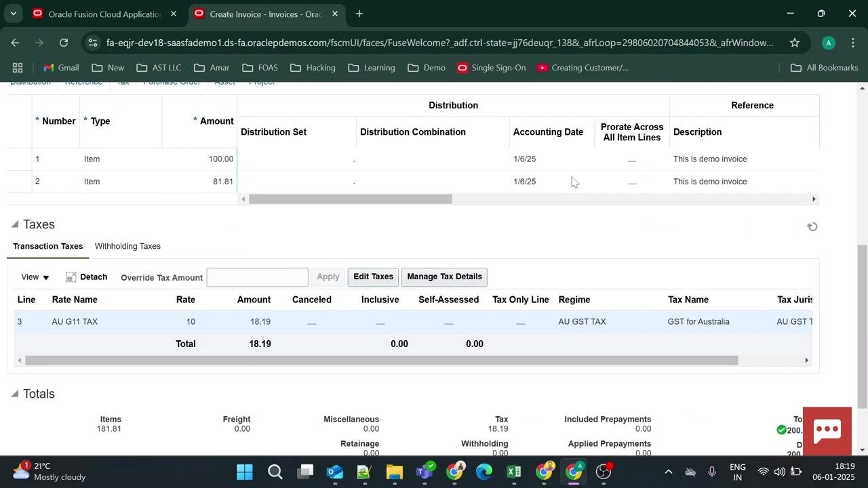Open Windows taskbar search
The width and height of the screenshot is (868, 488).
(x=275, y=472)
